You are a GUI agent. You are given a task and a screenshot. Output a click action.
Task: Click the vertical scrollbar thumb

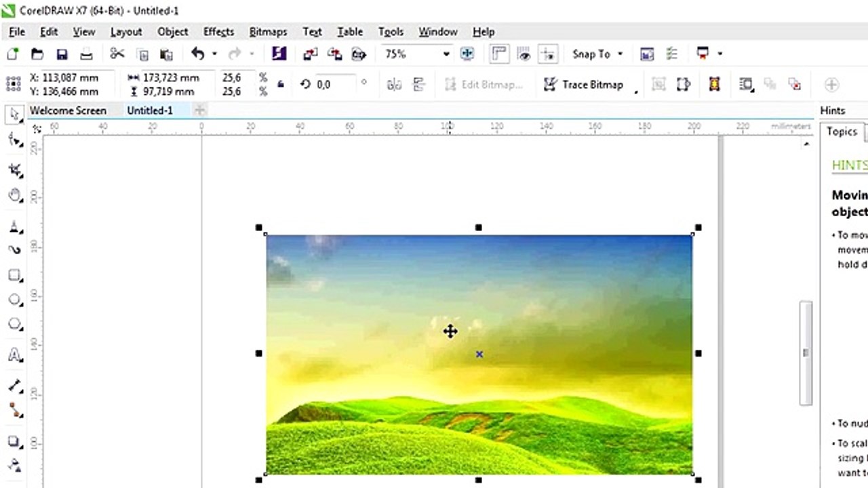(x=806, y=353)
